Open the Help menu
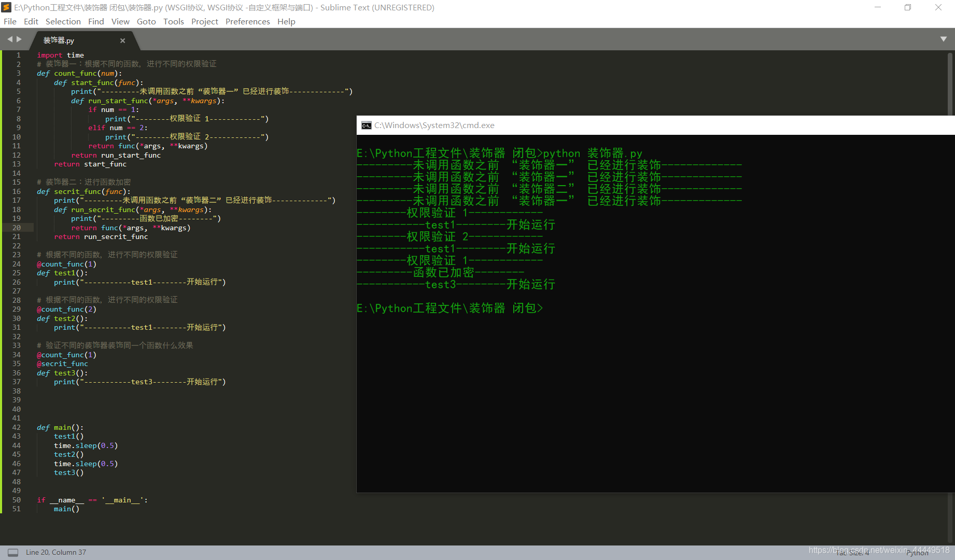This screenshot has height=560, width=955. (x=286, y=21)
